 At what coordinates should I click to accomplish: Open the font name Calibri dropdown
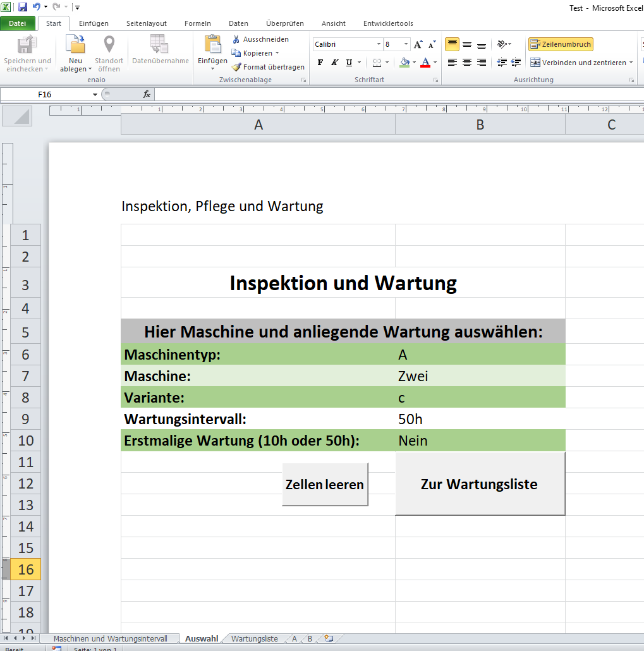pyautogui.click(x=379, y=44)
